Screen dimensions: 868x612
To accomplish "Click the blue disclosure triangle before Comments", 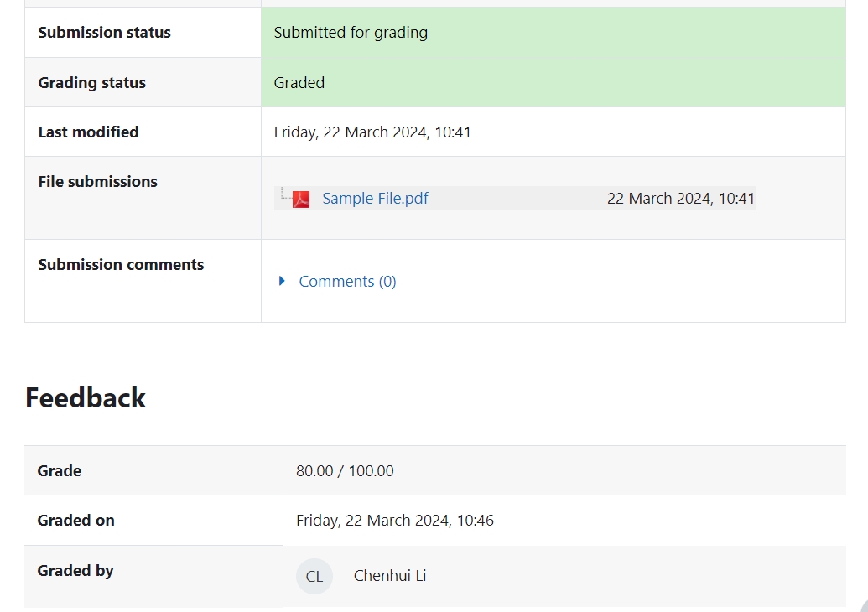I will (283, 281).
